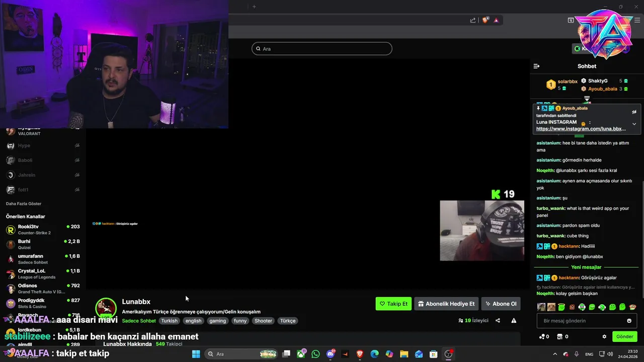Click ShaktyG in gift leaderboard

(598, 81)
